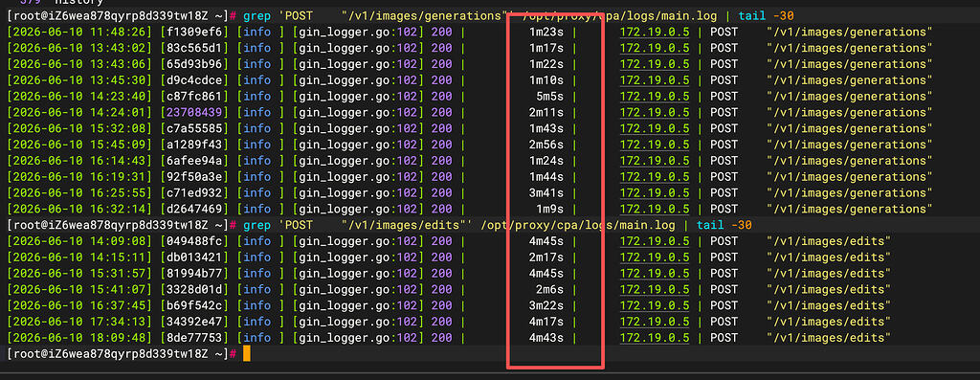
Task: Click the 1m23s duration value
Action: pyautogui.click(x=546, y=32)
